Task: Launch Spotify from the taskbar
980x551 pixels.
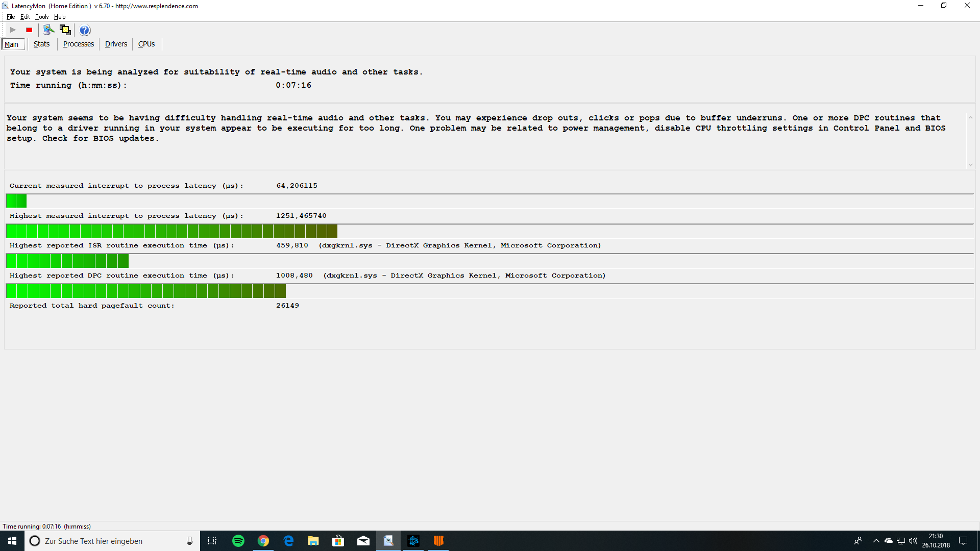Action: click(x=238, y=541)
